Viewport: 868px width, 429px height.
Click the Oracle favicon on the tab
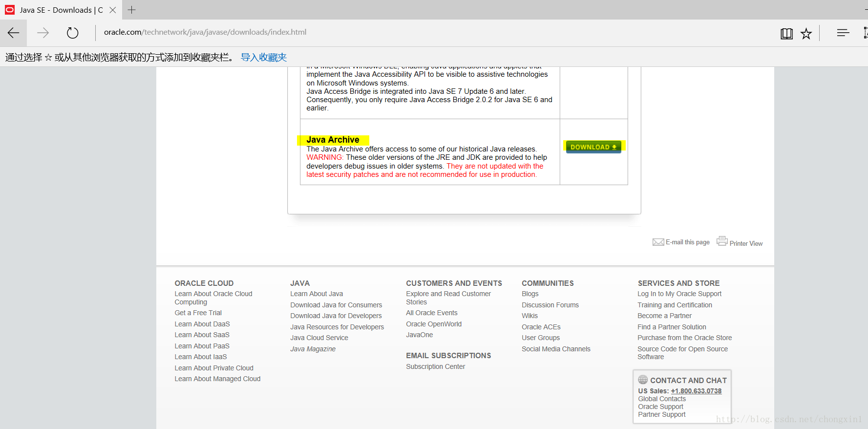(x=10, y=10)
